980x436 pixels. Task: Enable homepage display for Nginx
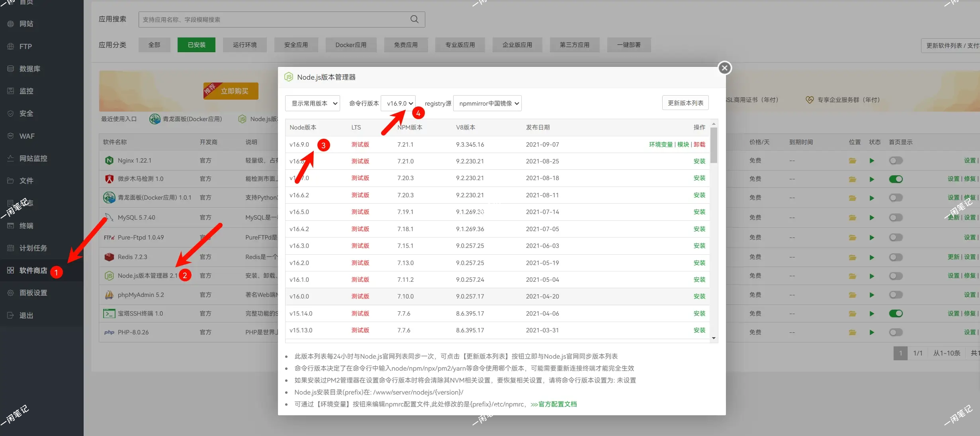pos(896,161)
